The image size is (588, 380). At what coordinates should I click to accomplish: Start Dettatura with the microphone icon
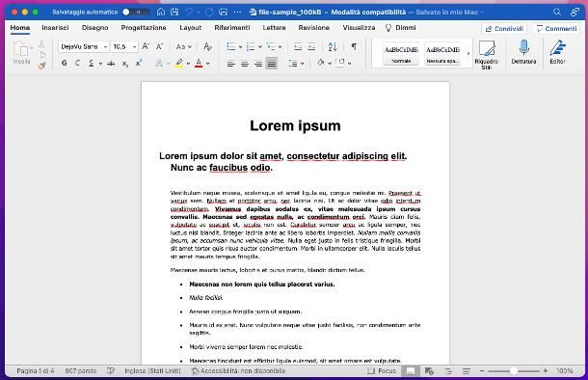pyautogui.click(x=523, y=52)
